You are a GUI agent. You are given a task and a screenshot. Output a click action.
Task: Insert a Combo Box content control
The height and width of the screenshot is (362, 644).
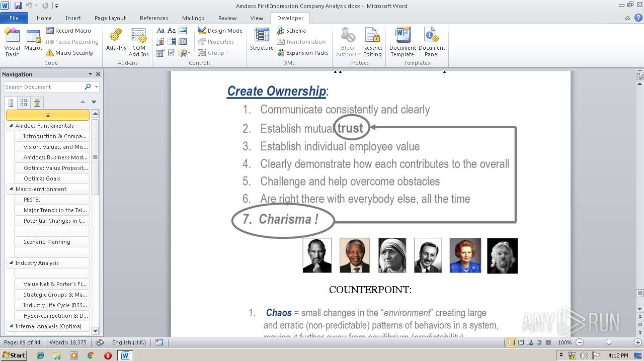172,42
